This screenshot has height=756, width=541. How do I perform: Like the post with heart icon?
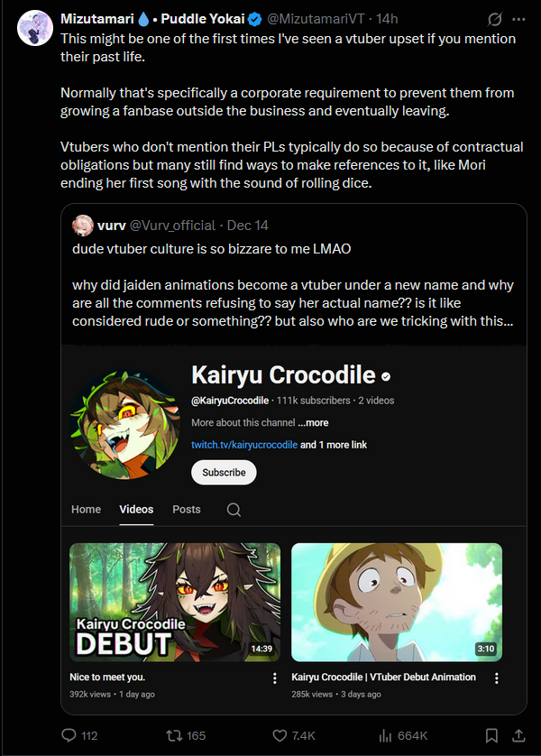click(x=280, y=735)
